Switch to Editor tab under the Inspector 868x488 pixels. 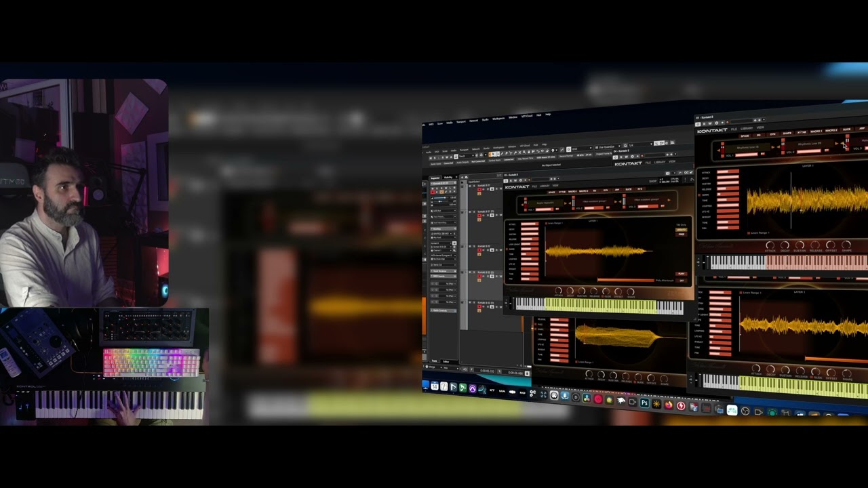coord(446,361)
